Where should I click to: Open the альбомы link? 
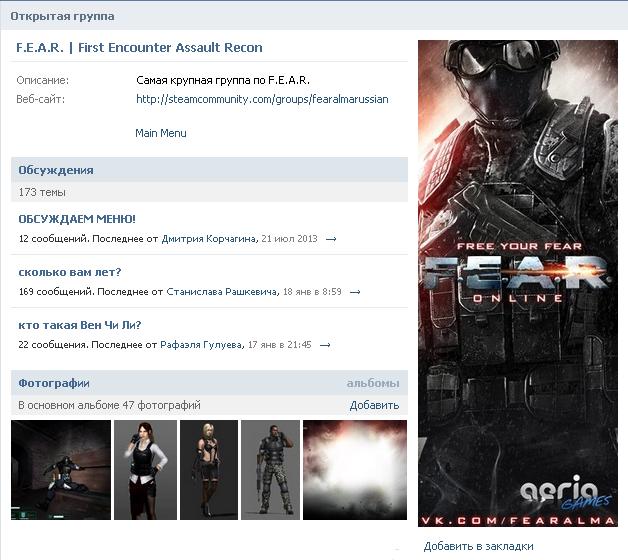click(x=373, y=383)
